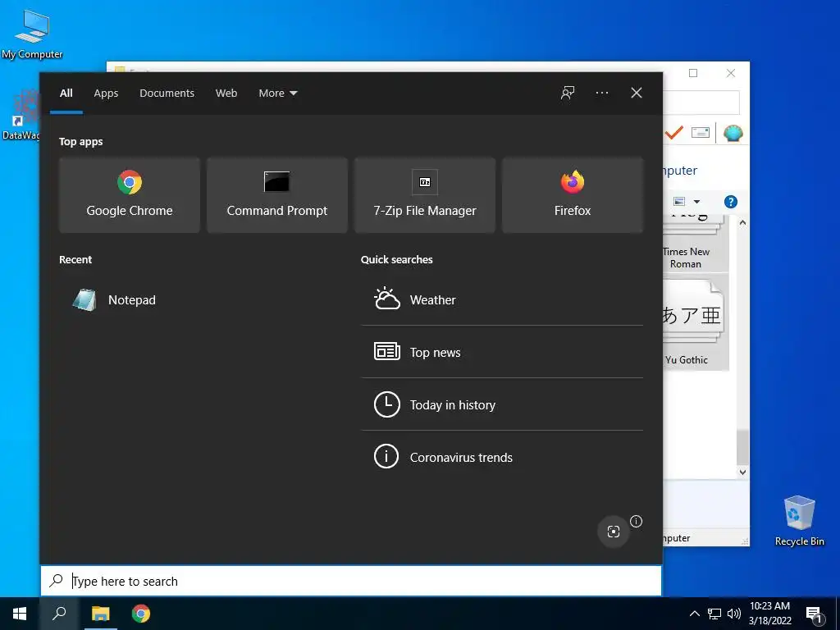The image size is (840, 630).
Task: Select My Computer desktop icon
Action: (x=32, y=34)
